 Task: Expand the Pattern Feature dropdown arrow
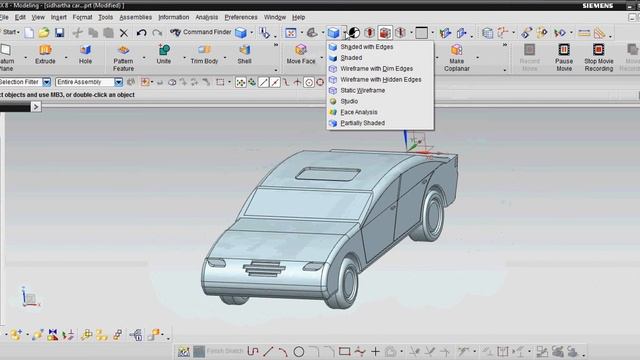click(x=144, y=58)
